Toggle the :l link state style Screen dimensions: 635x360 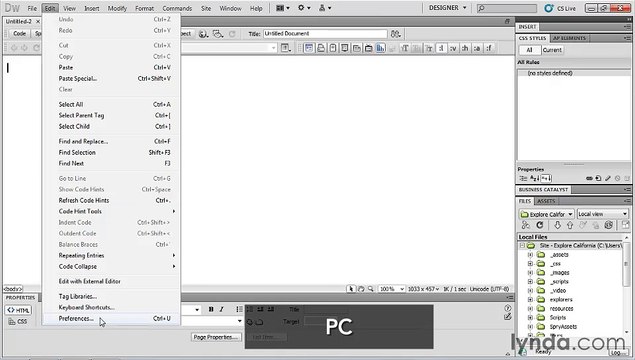tap(441, 48)
